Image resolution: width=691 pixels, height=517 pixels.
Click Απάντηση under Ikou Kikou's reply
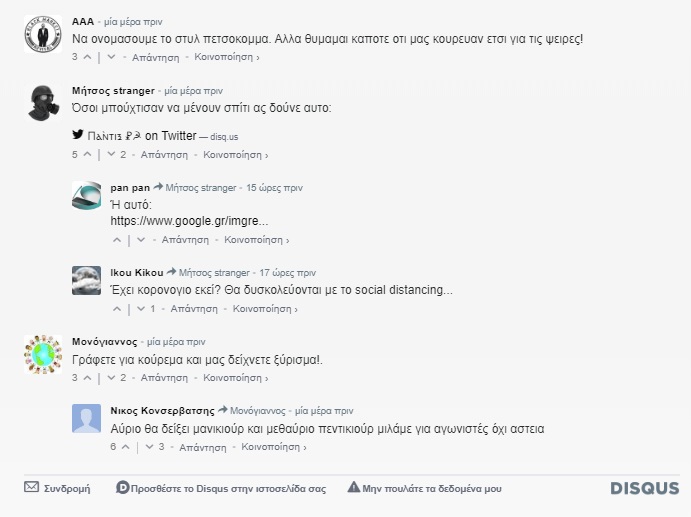point(192,310)
